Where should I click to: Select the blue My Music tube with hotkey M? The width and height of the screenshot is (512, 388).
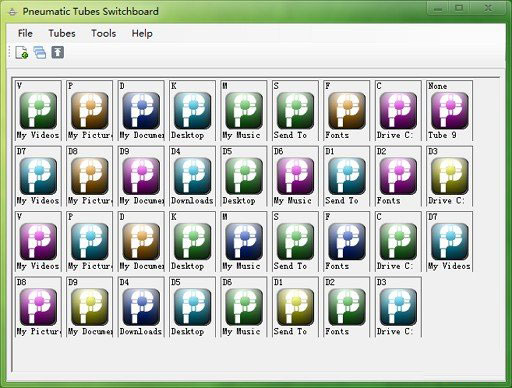click(x=244, y=241)
